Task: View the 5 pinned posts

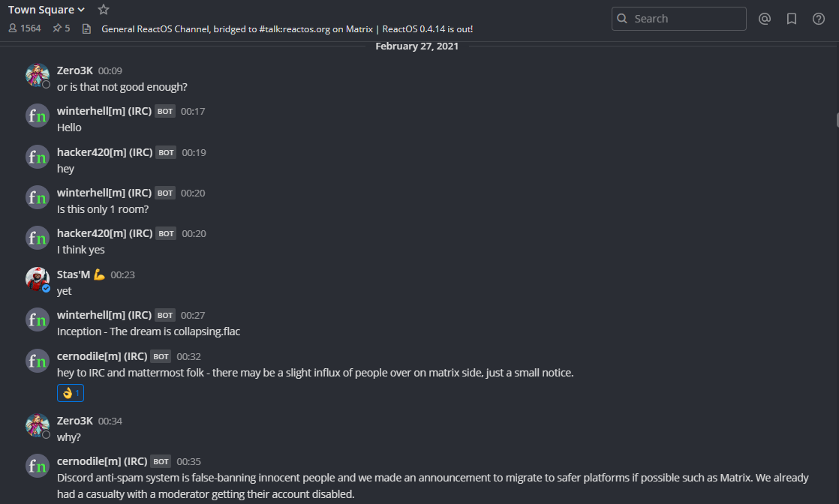Action: (x=61, y=28)
